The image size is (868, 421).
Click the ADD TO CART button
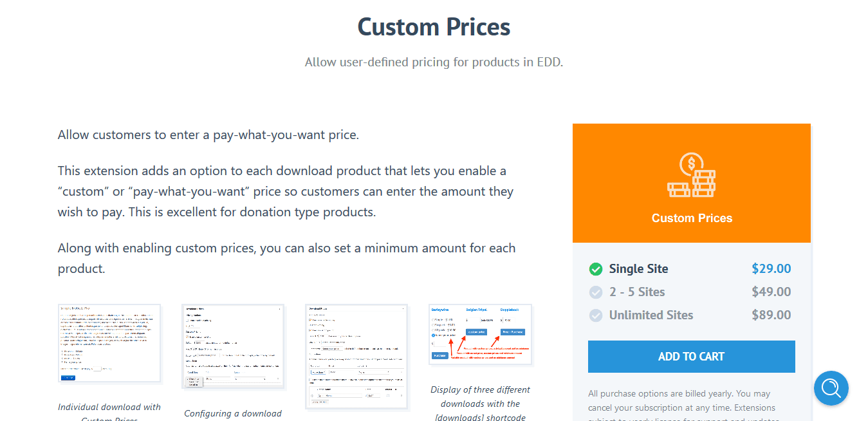coord(691,357)
